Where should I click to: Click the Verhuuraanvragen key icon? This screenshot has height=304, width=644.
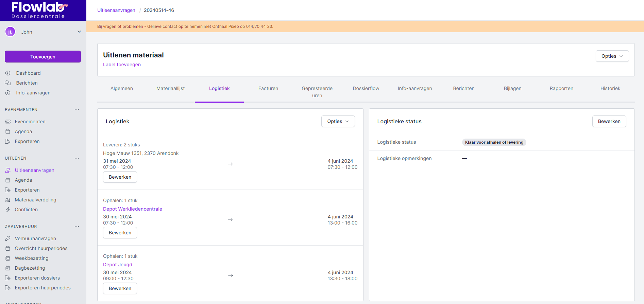(8, 238)
